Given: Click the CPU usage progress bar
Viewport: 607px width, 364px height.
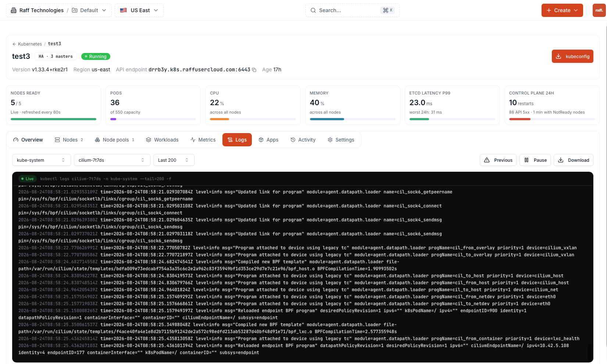Looking at the screenshot, I should tap(253, 119).
